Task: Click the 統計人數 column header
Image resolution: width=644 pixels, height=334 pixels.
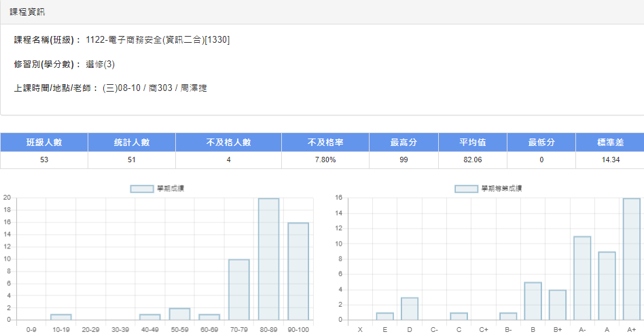Action: (x=131, y=143)
